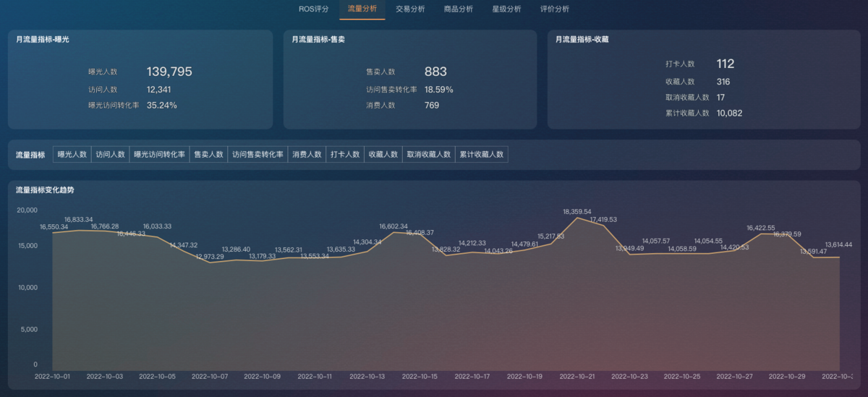Click the 16,602.34 data label on chart
This screenshot has height=397, width=868.
(393, 226)
